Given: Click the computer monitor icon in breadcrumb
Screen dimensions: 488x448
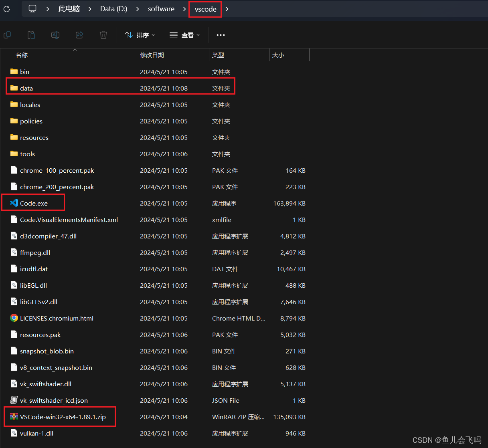Looking at the screenshot, I should click(32, 8).
